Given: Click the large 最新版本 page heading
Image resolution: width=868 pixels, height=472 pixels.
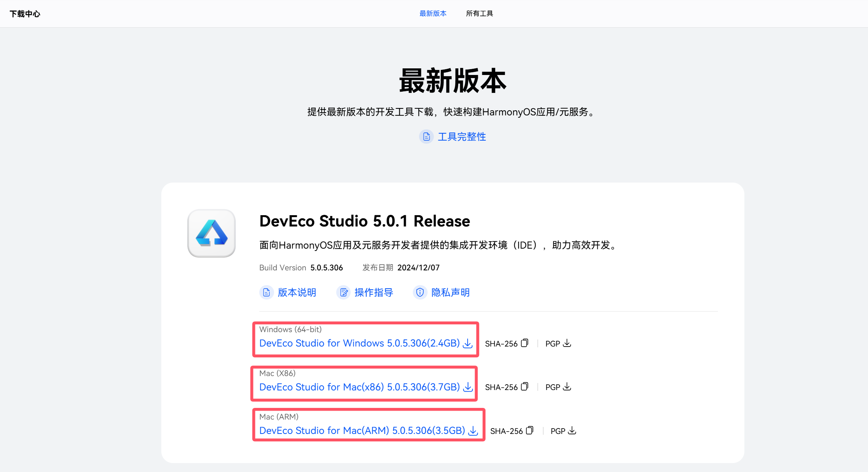Looking at the screenshot, I should pyautogui.click(x=453, y=81).
